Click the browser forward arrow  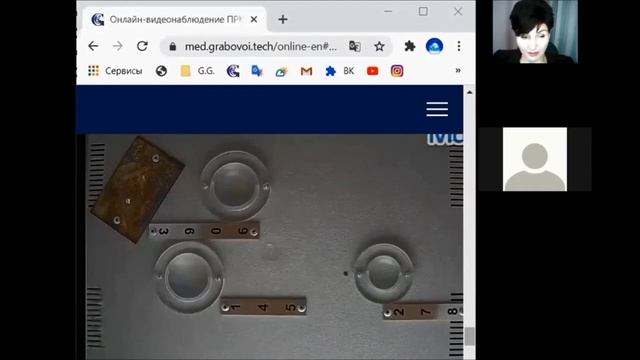coord(118,46)
